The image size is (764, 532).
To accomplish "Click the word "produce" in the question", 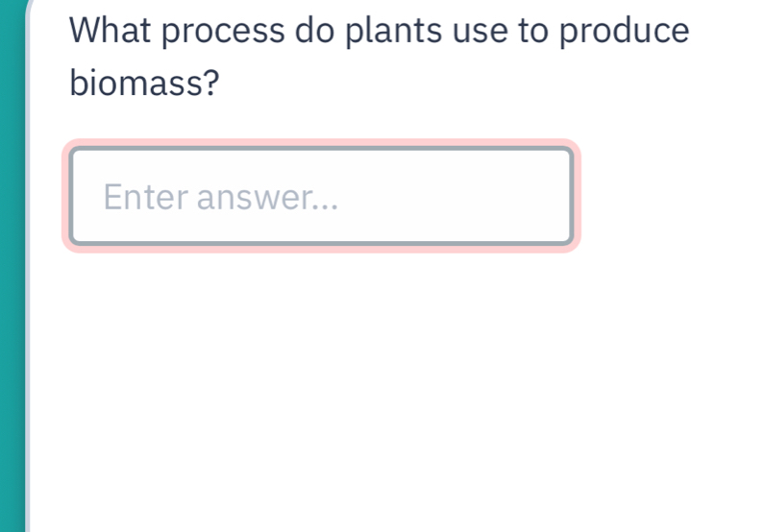I will tap(625, 32).
